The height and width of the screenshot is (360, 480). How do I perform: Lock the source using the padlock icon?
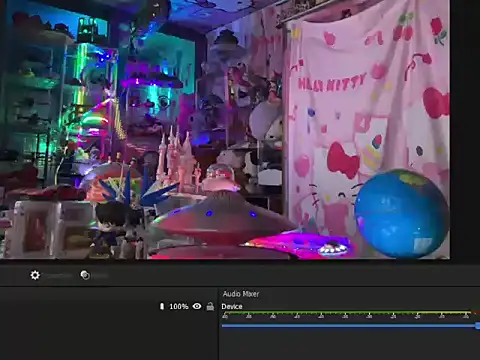[210, 306]
